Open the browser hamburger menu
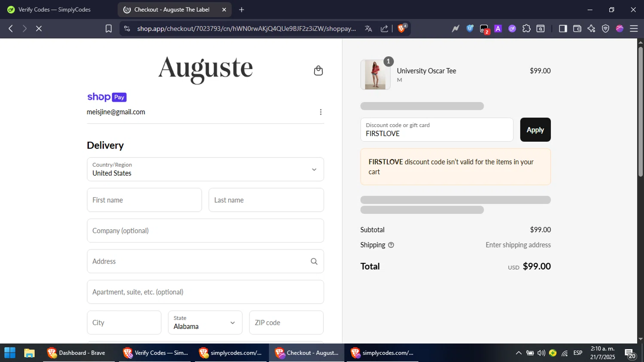Viewport: 644px width, 362px height. (x=634, y=29)
